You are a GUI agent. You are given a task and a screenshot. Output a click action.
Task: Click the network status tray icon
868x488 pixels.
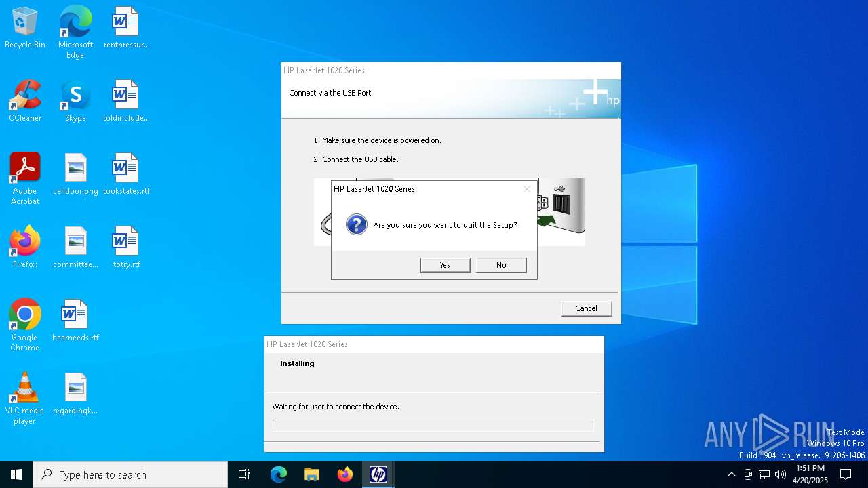pos(764,474)
